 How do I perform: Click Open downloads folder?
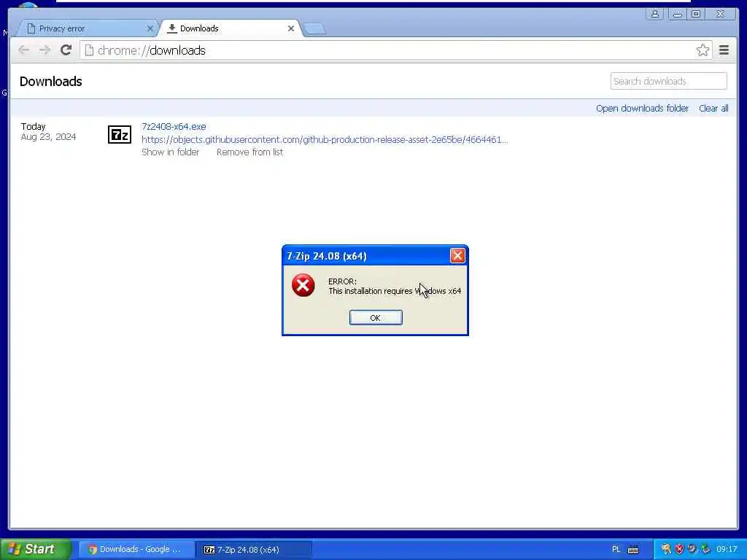pyautogui.click(x=642, y=108)
